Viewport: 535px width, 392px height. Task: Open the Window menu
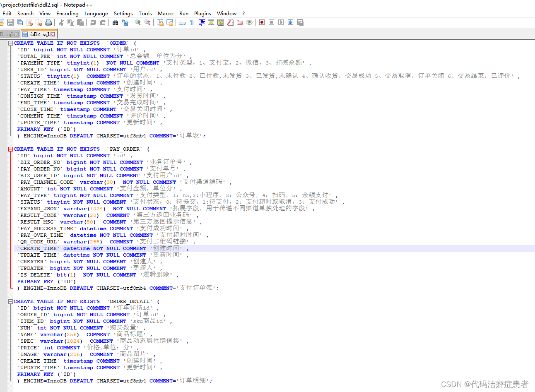point(227,13)
